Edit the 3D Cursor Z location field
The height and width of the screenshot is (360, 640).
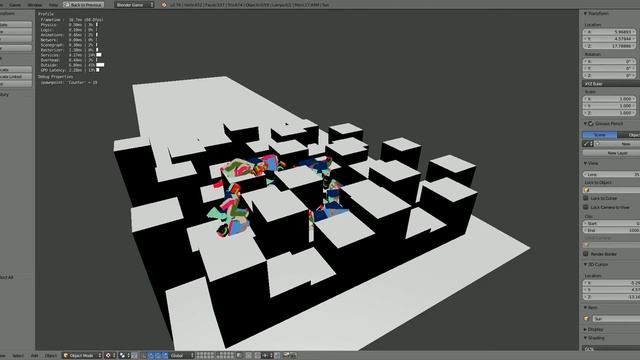coord(611,297)
